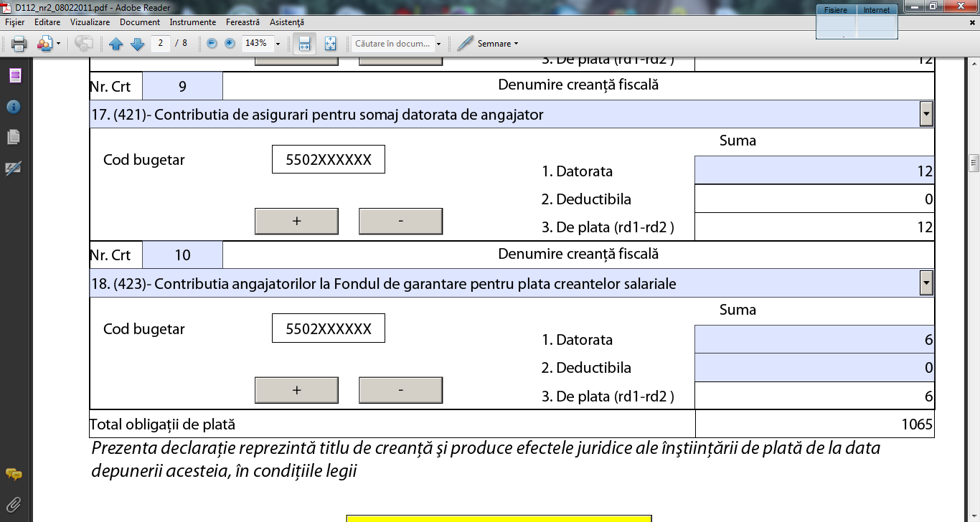Click the Total obligații de plată value 1065
Screen dimensions: 980x522
click(814, 424)
